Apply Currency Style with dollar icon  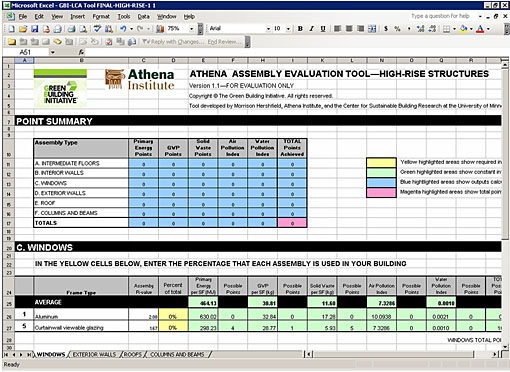(x=386, y=29)
